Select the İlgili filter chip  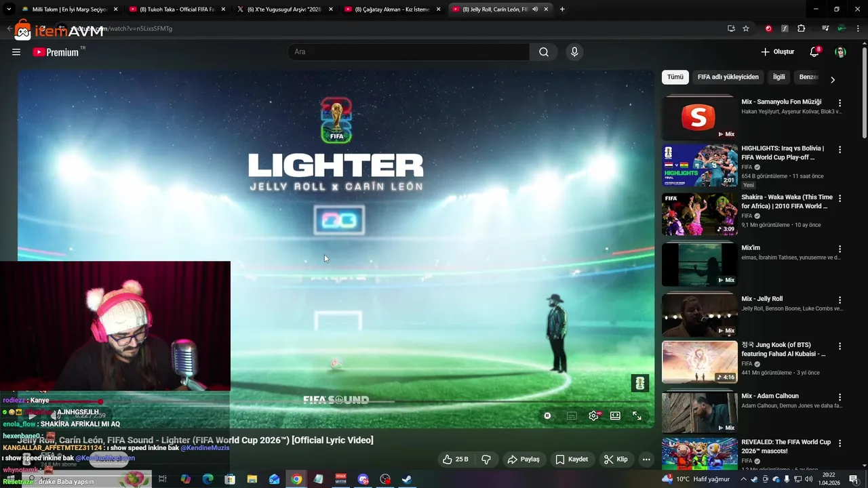tap(779, 77)
